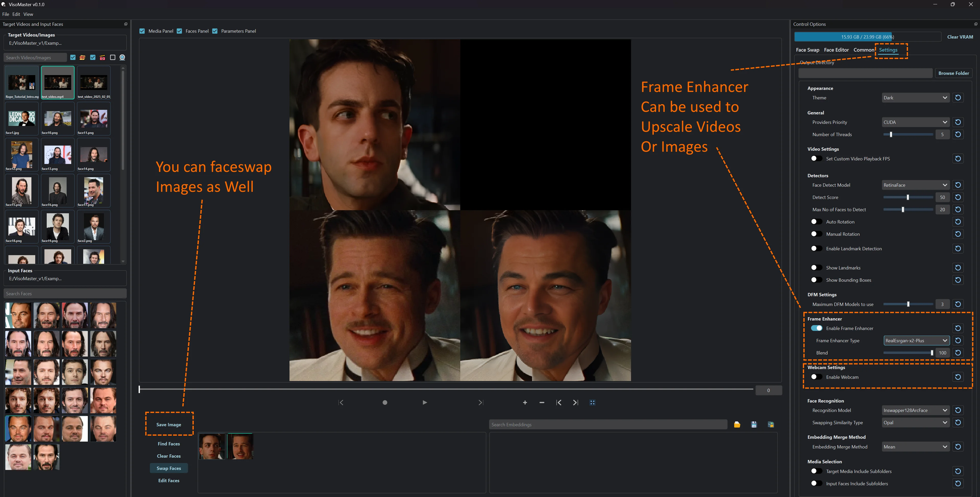Expand the Embedding Merge Method dropdown
The width and height of the screenshot is (980, 497).
tap(916, 447)
